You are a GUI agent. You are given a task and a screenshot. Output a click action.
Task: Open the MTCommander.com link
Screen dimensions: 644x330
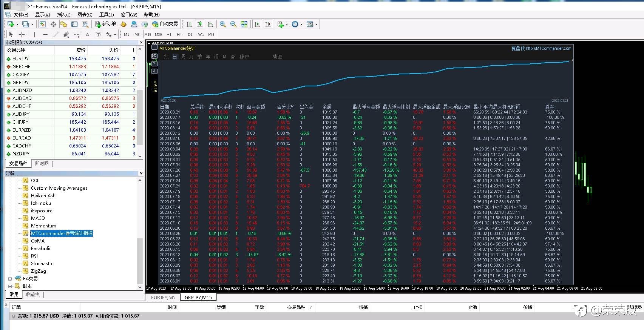point(548,48)
